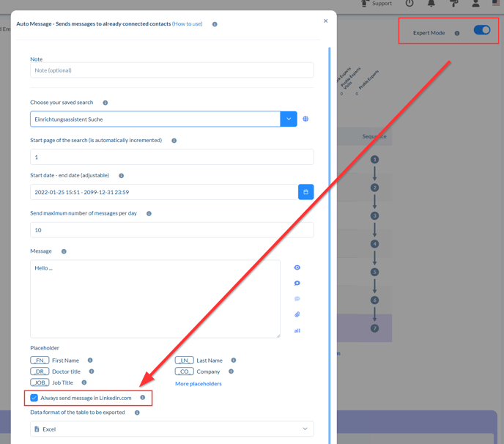Click the notification bell icon

(x=431, y=4)
